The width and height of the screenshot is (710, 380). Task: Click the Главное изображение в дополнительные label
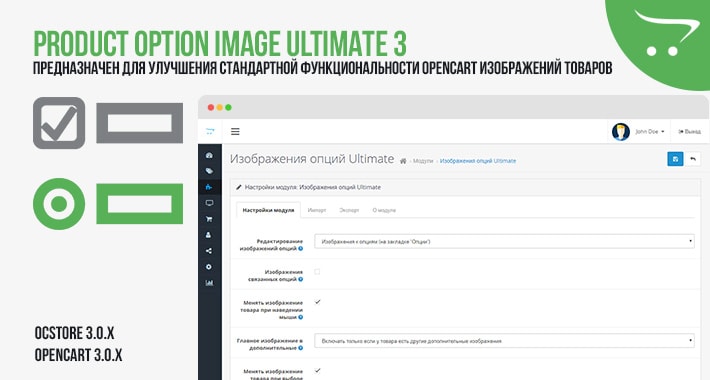270,344
